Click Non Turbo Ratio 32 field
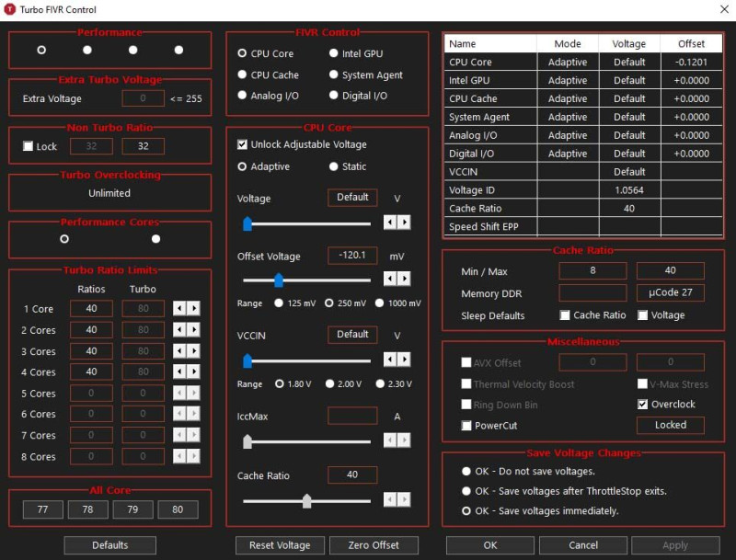 144,146
